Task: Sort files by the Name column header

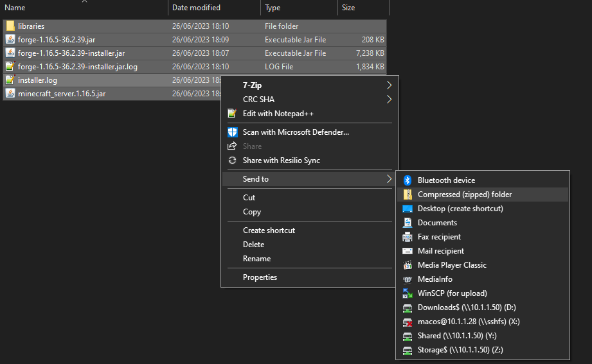Action: (x=15, y=8)
